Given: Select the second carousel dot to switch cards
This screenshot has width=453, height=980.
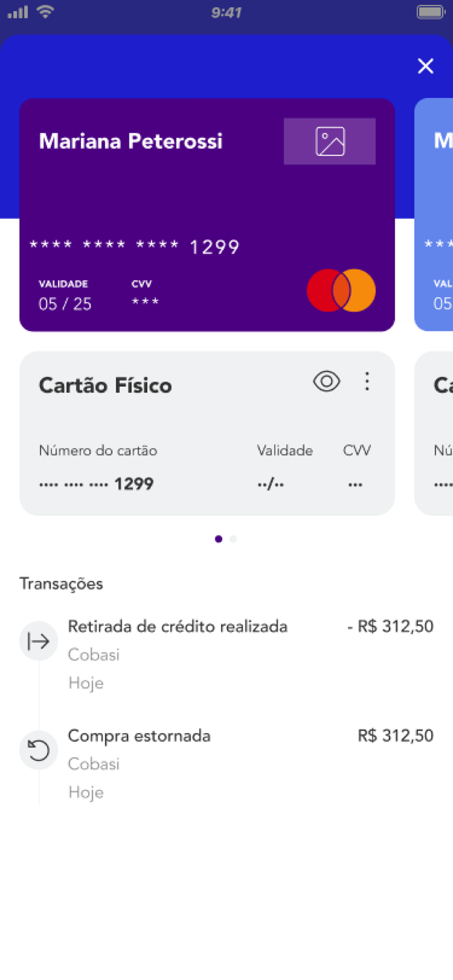Looking at the screenshot, I should pyautogui.click(x=233, y=538).
